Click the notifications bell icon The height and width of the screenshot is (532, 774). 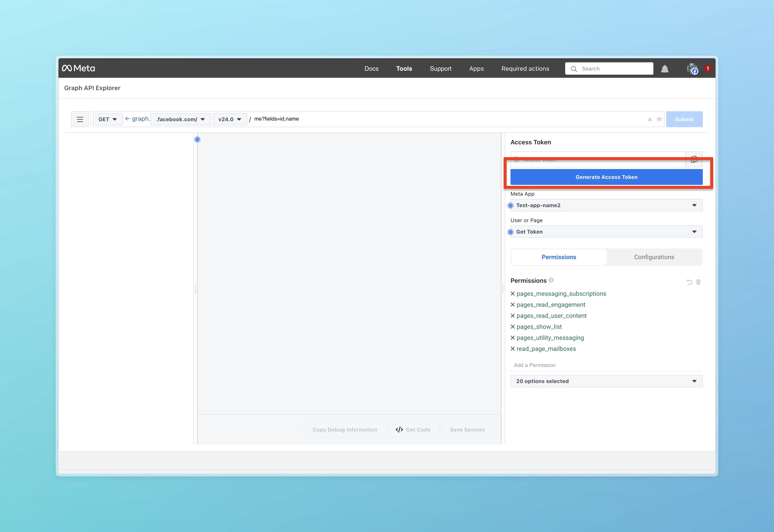(665, 69)
